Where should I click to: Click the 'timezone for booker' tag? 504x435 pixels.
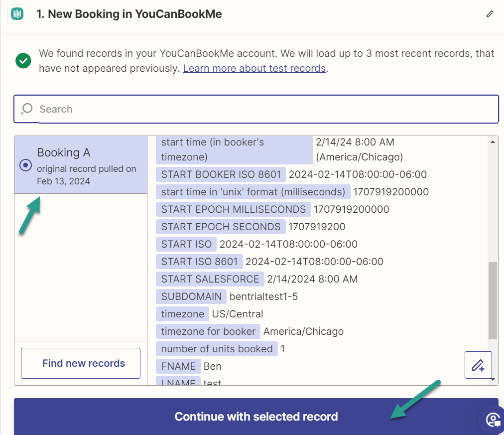click(x=208, y=331)
